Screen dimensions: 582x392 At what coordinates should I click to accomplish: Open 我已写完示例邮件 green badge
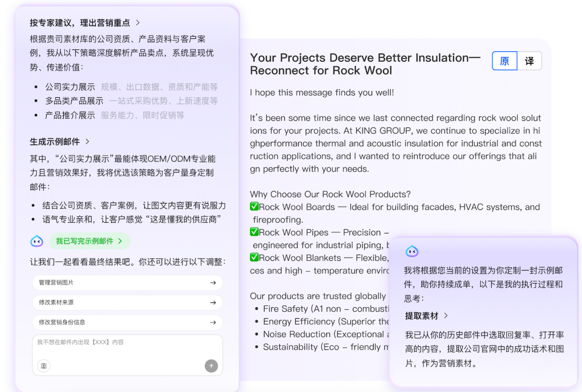(x=89, y=241)
